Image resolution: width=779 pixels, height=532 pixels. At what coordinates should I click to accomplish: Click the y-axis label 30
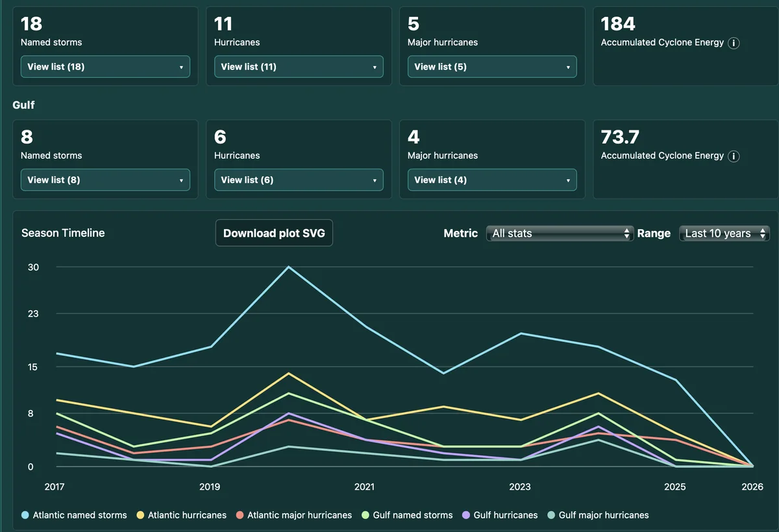[x=33, y=267]
